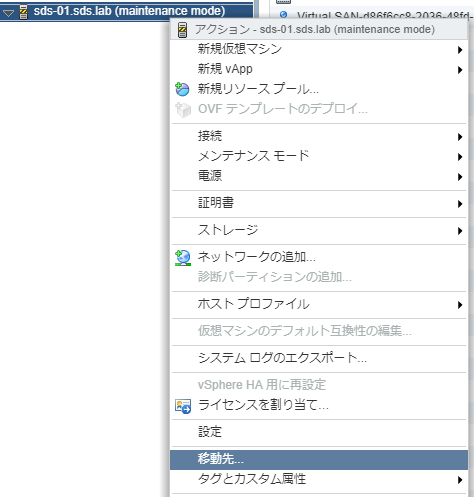The height and width of the screenshot is (497, 474).
Task: Open ストレージ submenu
Action: pos(319,230)
